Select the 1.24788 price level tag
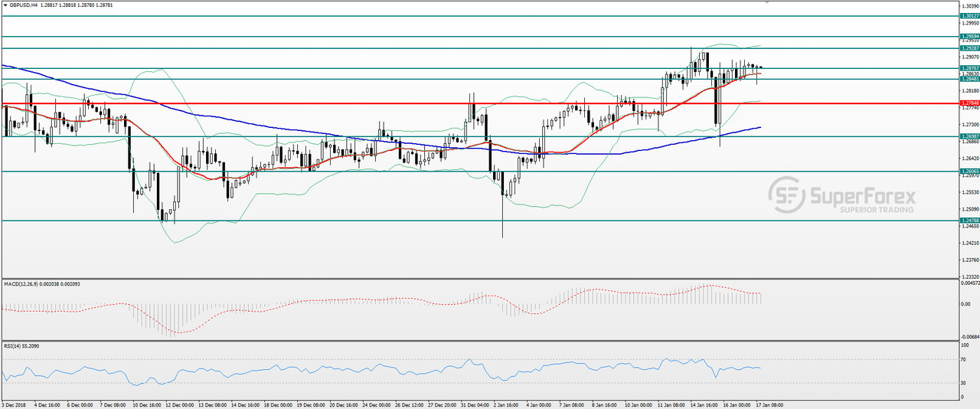980x409 pixels. (969, 221)
